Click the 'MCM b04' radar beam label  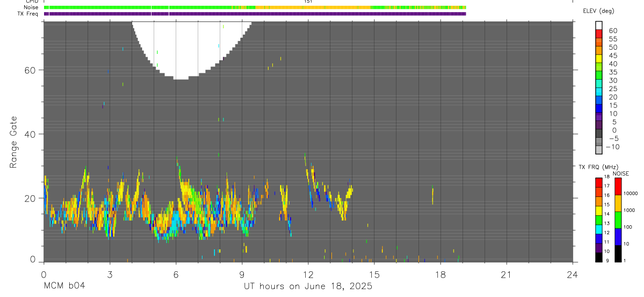click(65, 287)
